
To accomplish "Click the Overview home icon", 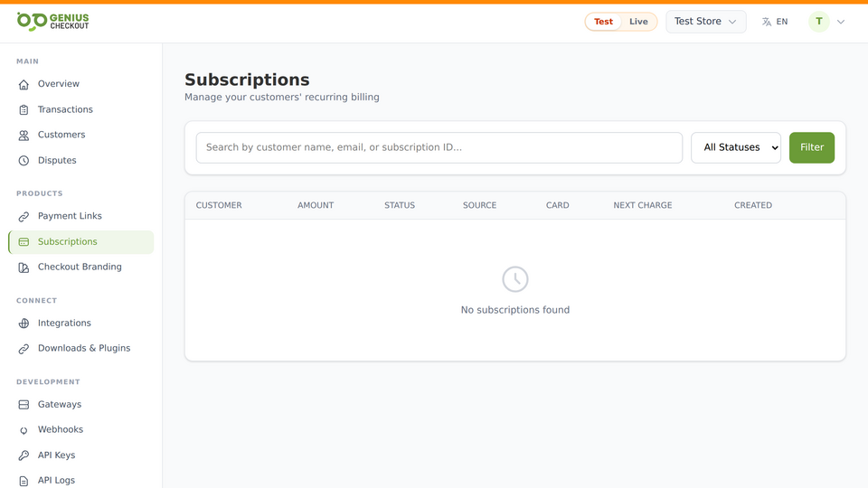I will point(24,85).
